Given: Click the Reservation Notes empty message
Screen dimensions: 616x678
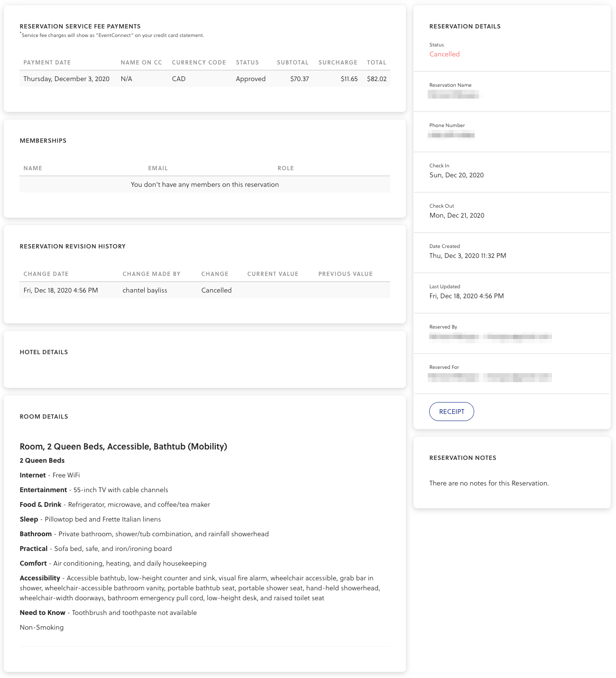Looking at the screenshot, I should [x=489, y=483].
